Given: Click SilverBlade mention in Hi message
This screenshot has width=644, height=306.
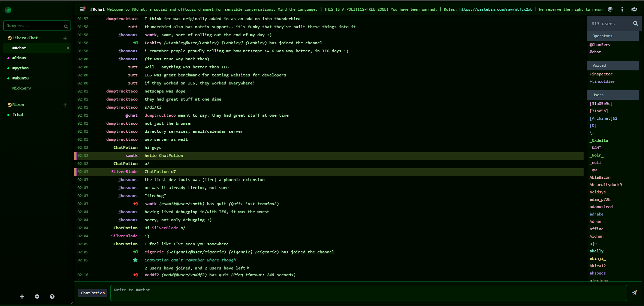Looking at the screenshot, I should [x=165, y=228].
